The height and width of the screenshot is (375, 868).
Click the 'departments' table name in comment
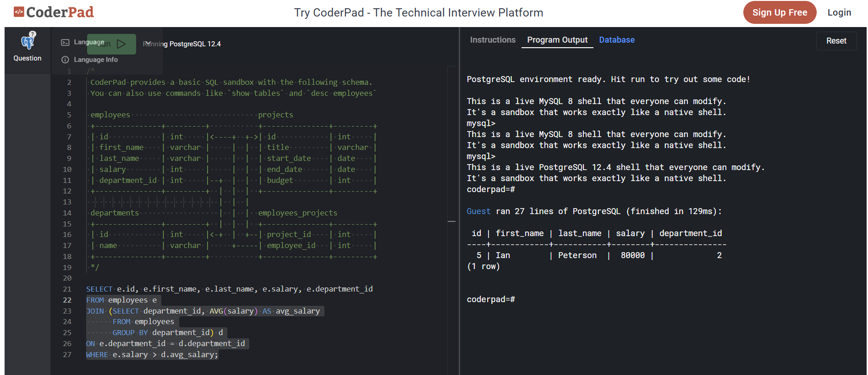click(x=115, y=213)
